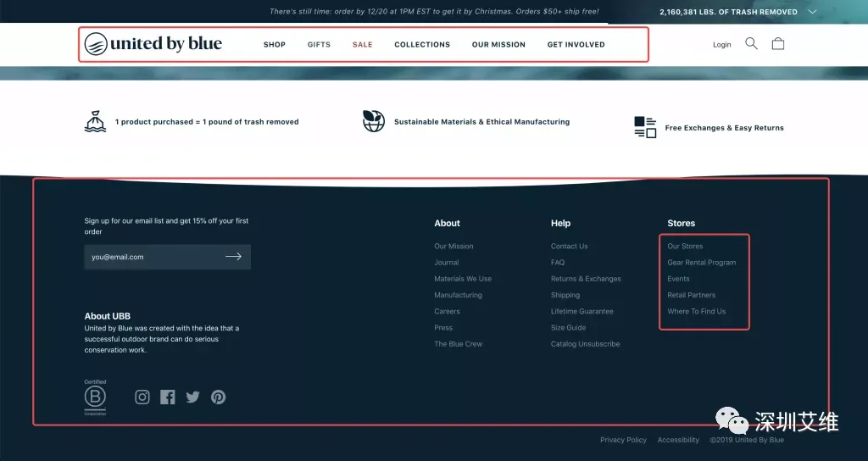Open the Journal footer link
Viewport: 868px width, 461px height.
pos(447,263)
